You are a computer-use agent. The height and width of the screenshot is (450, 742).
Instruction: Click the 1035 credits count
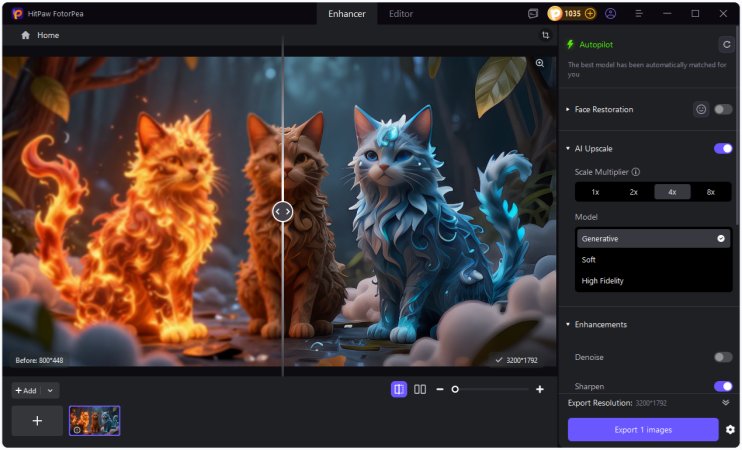coord(572,14)
